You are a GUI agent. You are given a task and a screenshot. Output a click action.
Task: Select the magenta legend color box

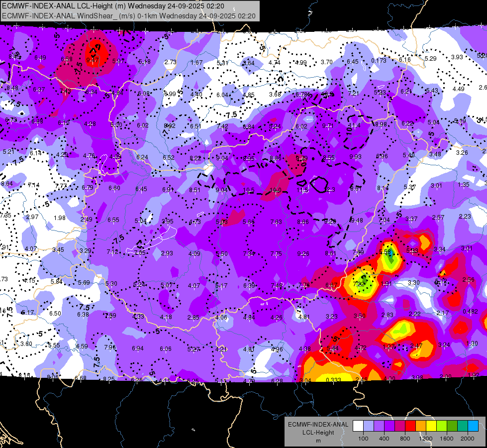click(400, 426)
